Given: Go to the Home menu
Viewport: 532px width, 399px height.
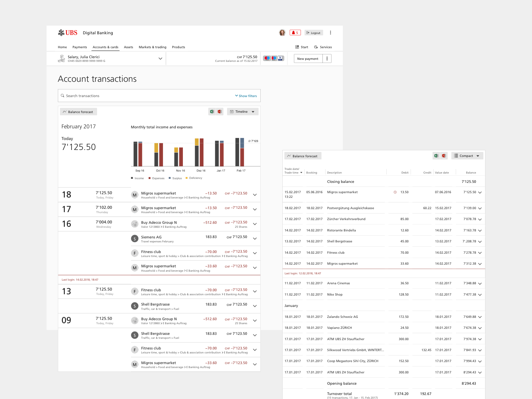Looking at the screenshot, I should coord(62,47).
